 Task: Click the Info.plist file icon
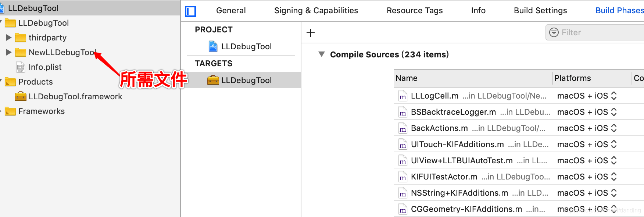pos(21,67)
